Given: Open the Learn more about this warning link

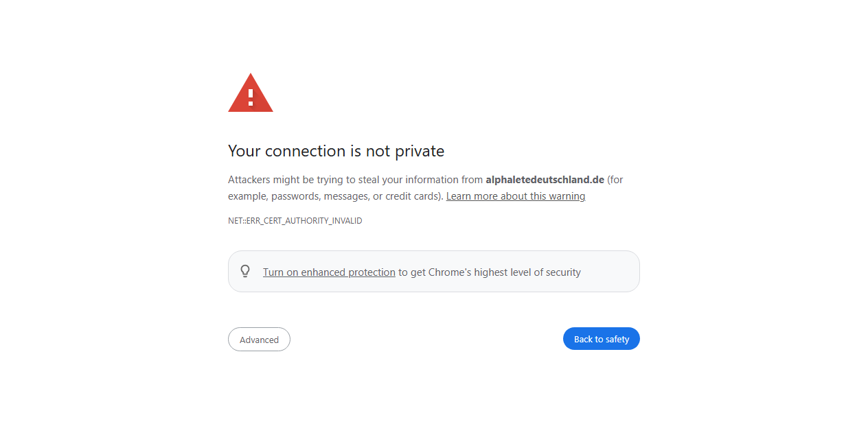Looking at the screenshot, I should pos(516,196).
